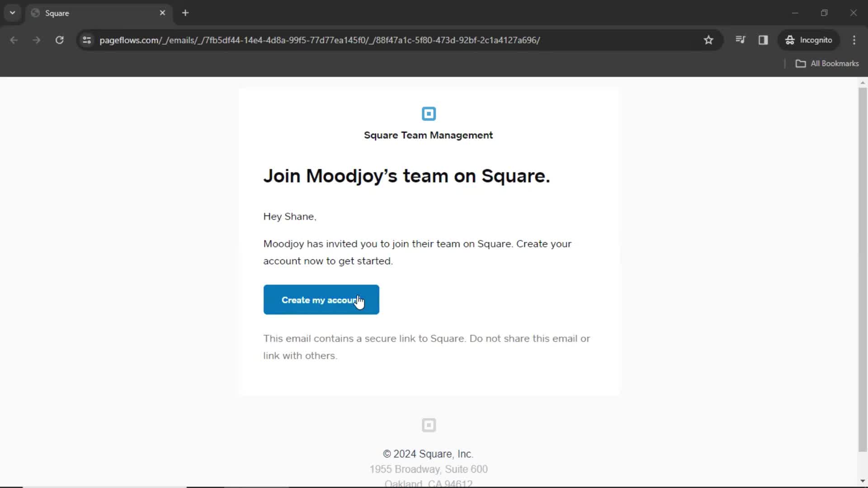This screenshot has width=868, height=488.
Task: Click the Square logo icon at top
Action: pyautogui.click(x=429, y=114)
